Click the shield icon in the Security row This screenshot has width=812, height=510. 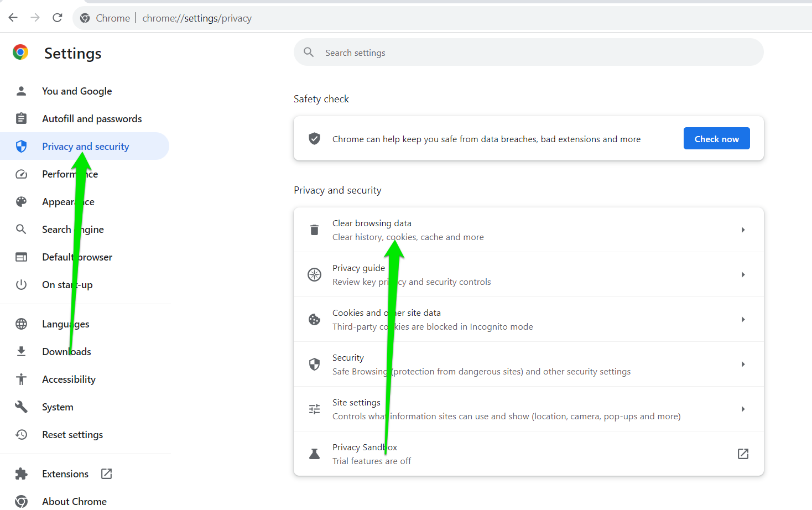314,364
